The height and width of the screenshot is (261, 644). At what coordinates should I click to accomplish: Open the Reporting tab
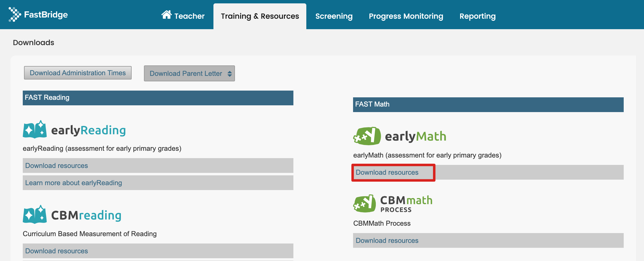[477, 16]
